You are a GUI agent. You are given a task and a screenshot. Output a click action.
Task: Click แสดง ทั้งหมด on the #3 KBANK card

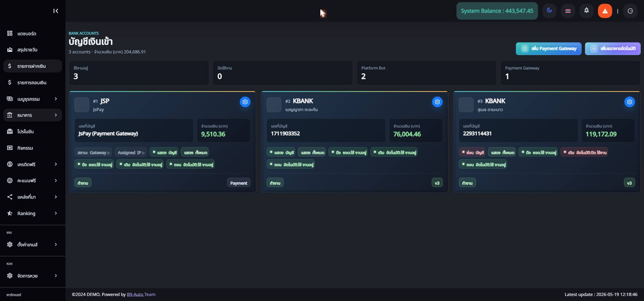coord(502,152)
